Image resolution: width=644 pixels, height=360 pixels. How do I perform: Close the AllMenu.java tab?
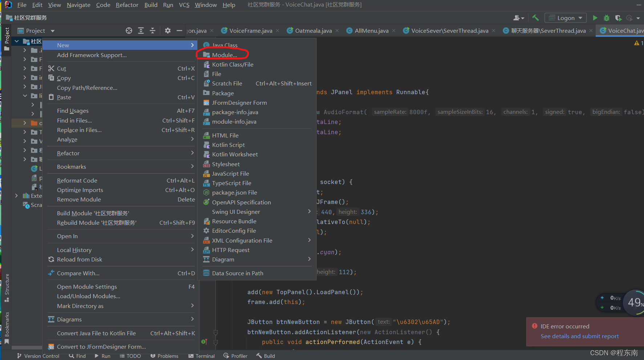pyautogui.click(x=394, y=31)
